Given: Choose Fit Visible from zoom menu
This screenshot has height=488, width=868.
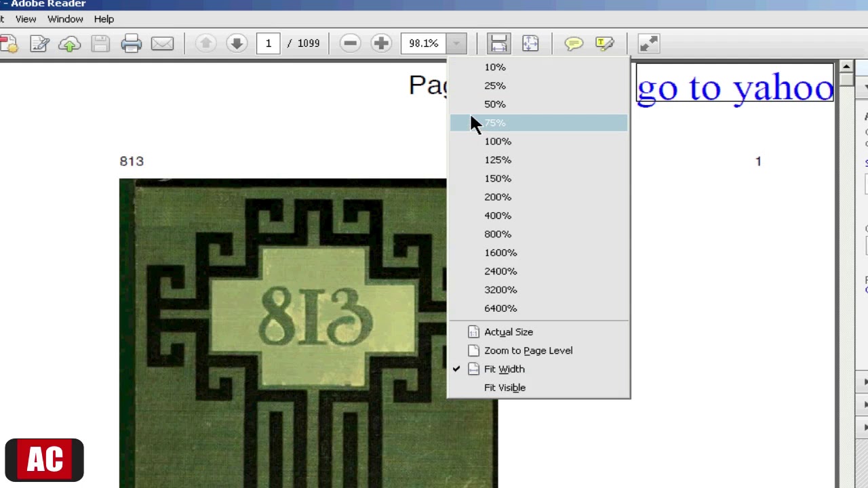Looking at the screenshot, I should [538, 388].
